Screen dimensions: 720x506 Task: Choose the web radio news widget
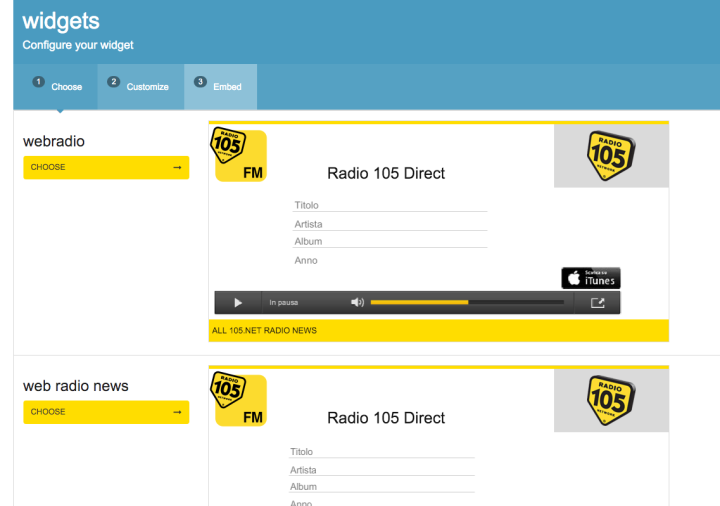(x=106, y=412)
